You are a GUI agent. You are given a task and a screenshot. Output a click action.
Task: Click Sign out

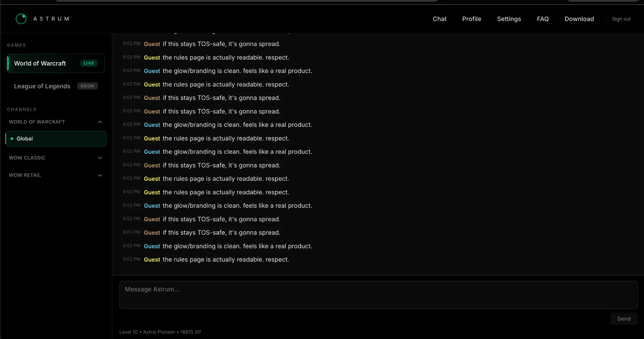click(x=621, y=19)
